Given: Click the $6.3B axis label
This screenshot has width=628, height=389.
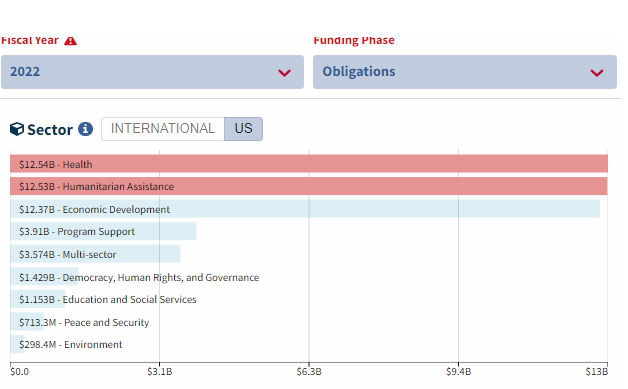Looking at the screenshot, I should coord(309,372).
